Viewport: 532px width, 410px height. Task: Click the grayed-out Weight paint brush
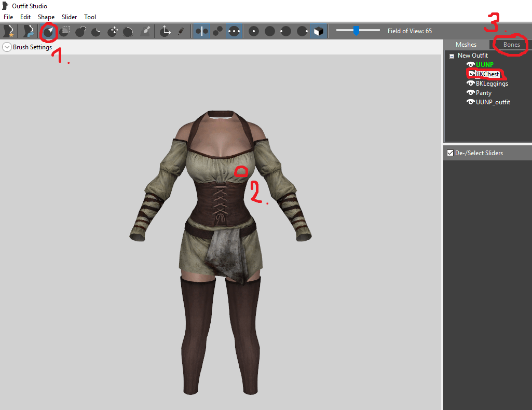click(145, 31)
